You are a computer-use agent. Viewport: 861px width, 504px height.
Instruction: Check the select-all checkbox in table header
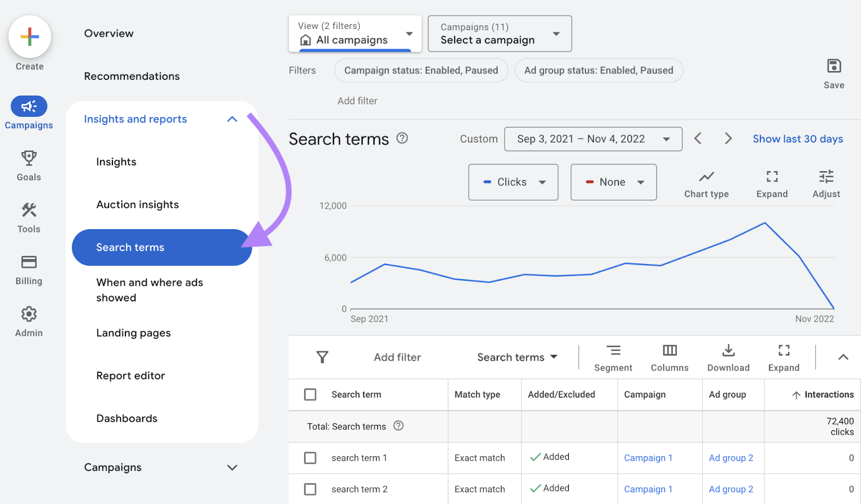tap(310, 394)
